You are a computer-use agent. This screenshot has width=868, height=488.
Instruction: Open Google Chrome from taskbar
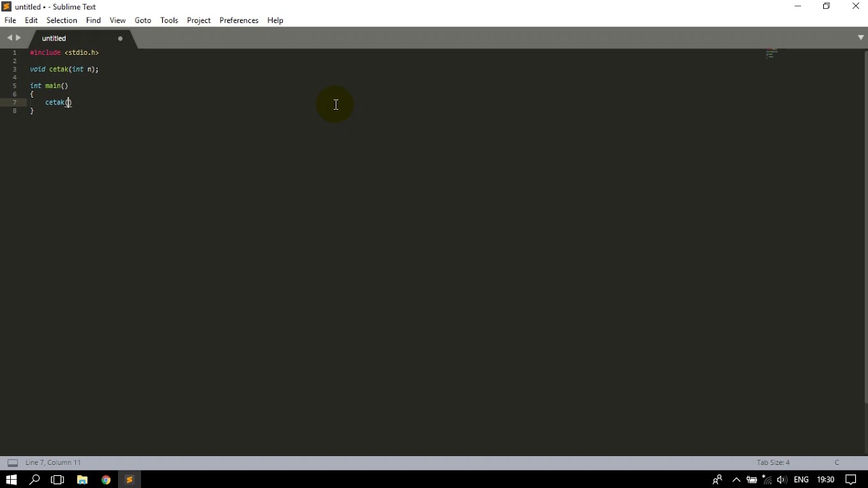(x=106, y=480)
